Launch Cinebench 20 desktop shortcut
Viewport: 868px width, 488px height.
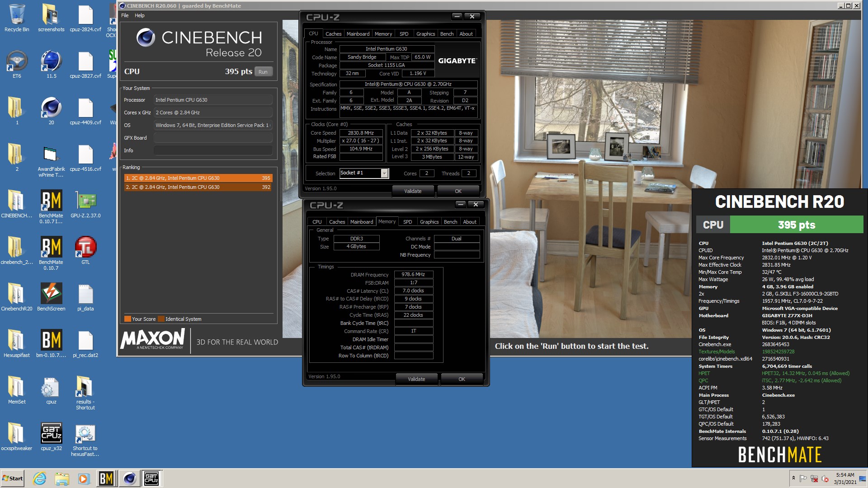(51, 111)
